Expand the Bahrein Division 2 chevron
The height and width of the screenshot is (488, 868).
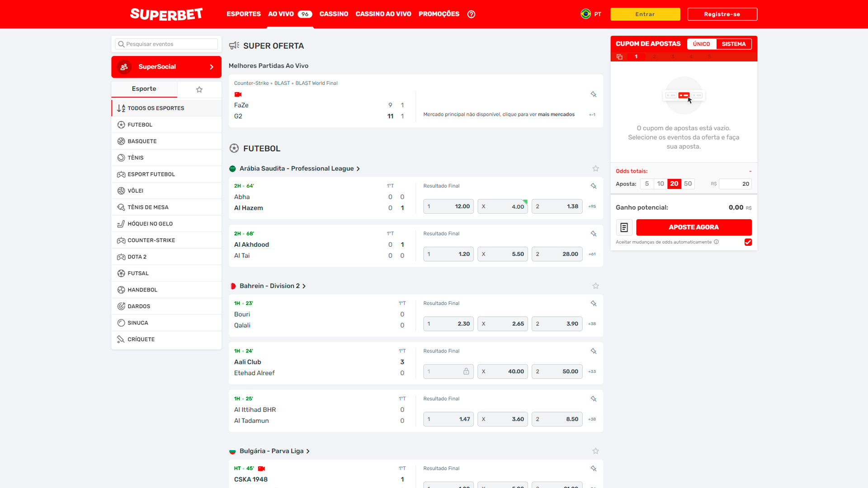(x=304, y=286)
